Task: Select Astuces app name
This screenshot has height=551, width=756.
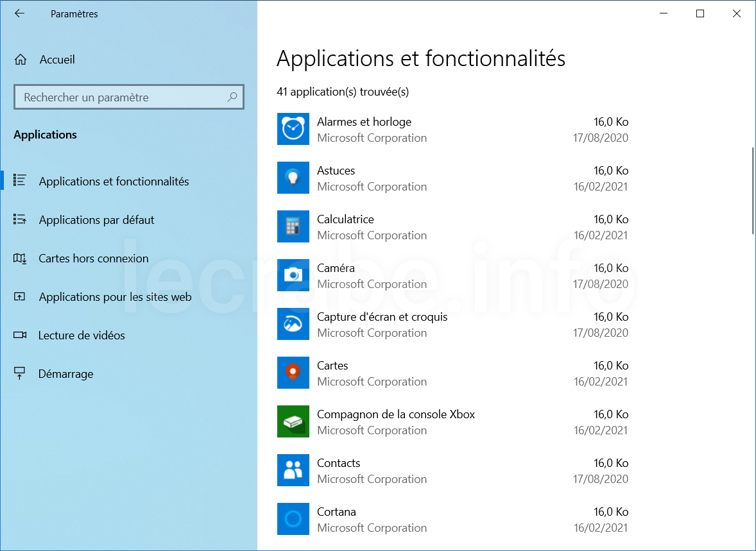Action: point(336,171)
